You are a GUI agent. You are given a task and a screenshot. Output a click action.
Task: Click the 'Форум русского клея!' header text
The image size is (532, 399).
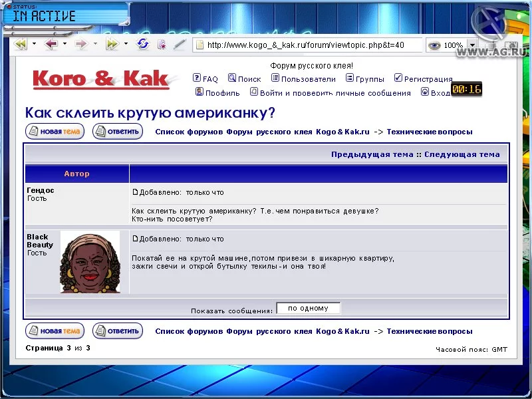pos(311,66)
